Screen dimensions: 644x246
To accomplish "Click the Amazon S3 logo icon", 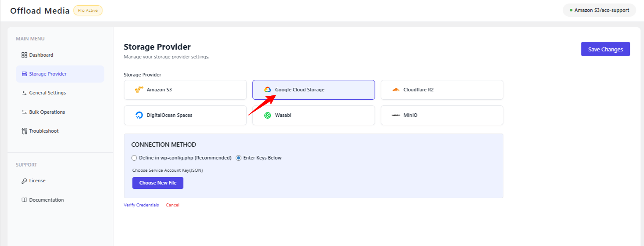I will [x=139, y=90].
